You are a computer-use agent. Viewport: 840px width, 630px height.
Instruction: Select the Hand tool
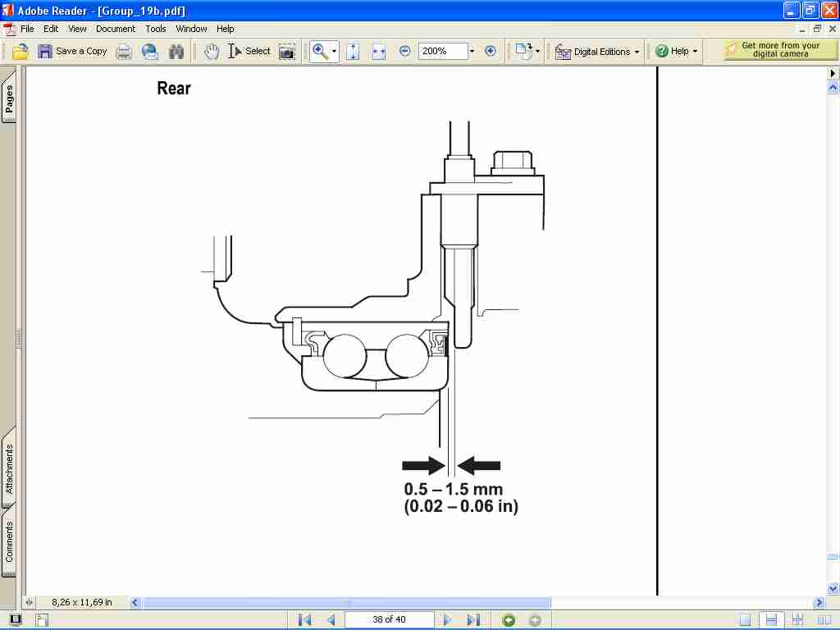coord(212,52)
